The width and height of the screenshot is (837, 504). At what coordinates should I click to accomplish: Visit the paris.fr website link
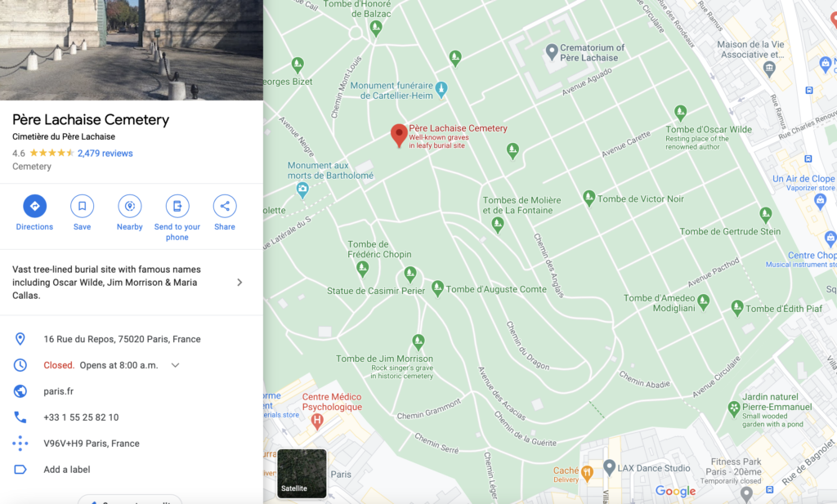58,391
